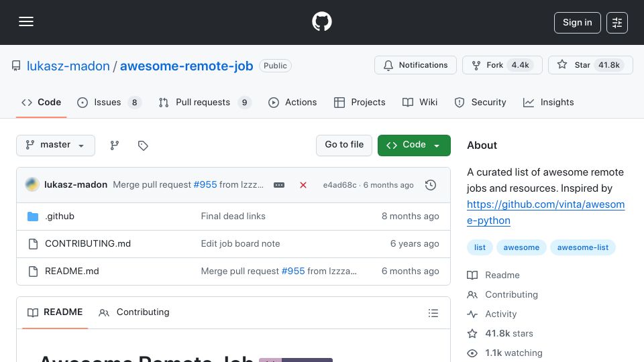Click Go to file button
Image resolution: width=644 pixels, height=362 pixels.
click(x=343, y=145)
